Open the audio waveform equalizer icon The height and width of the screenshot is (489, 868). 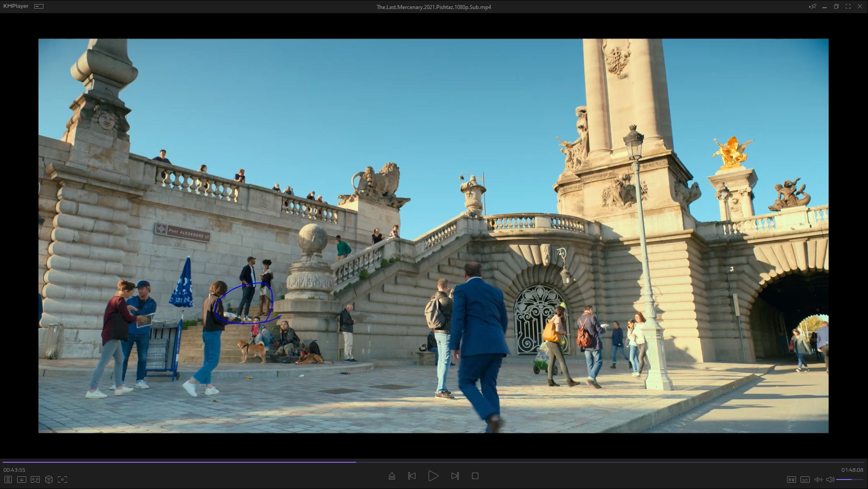[x=818, y=479]
